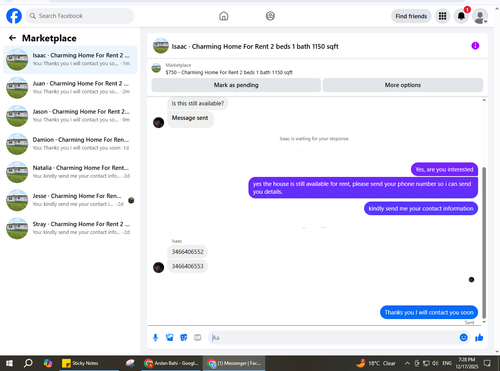Click chat header listing thumbnail
The height and width of the screenshot is (371, 500).
coord(161,46)
